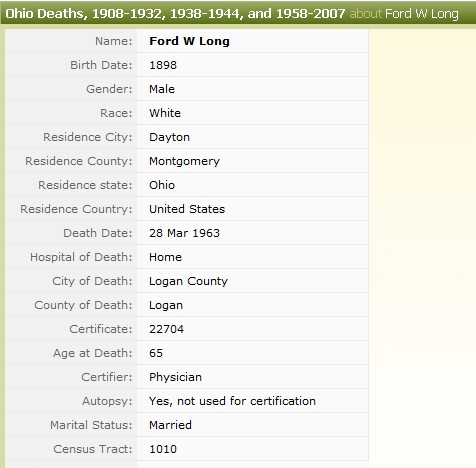
Task: Click the Residence County value Montgomery
Action: [x=185, y=162]
